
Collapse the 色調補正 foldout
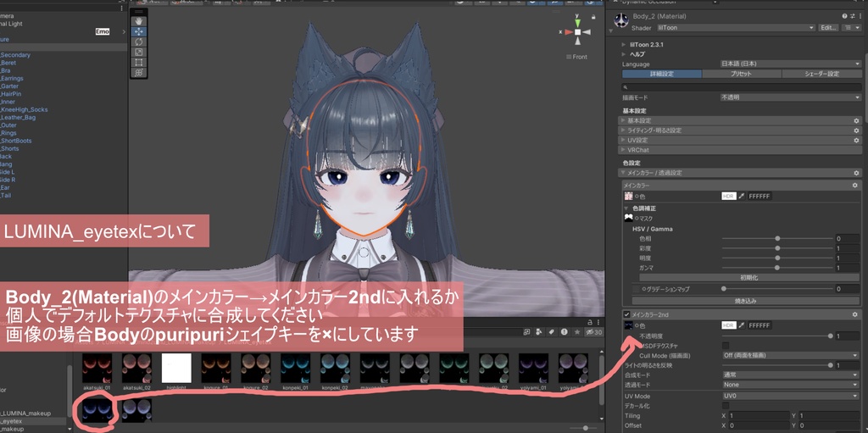click(627, 208)
